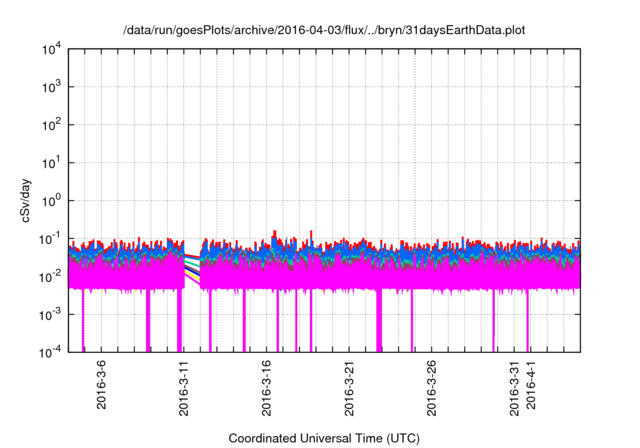Click the 10^0 y-axis tick label
The height and width of the screenshot is (448, 640).
51,201
